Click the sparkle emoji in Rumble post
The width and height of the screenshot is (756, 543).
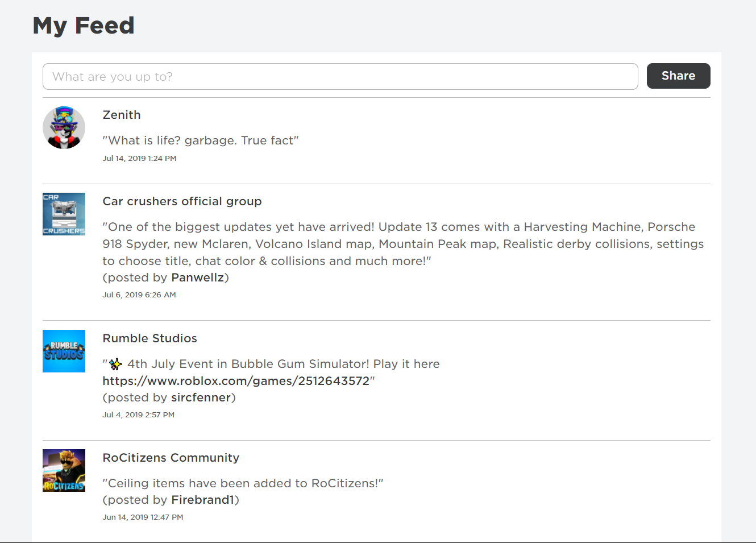(x=115, y=364)
